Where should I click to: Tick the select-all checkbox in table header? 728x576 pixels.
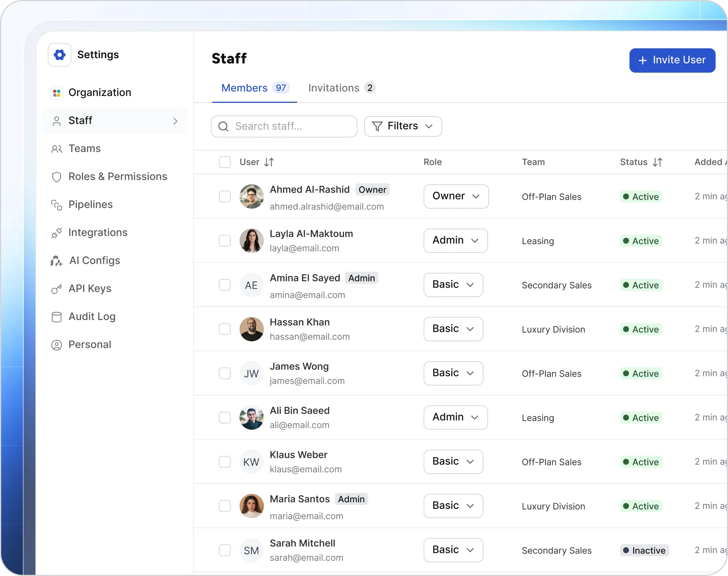(225, 162)
